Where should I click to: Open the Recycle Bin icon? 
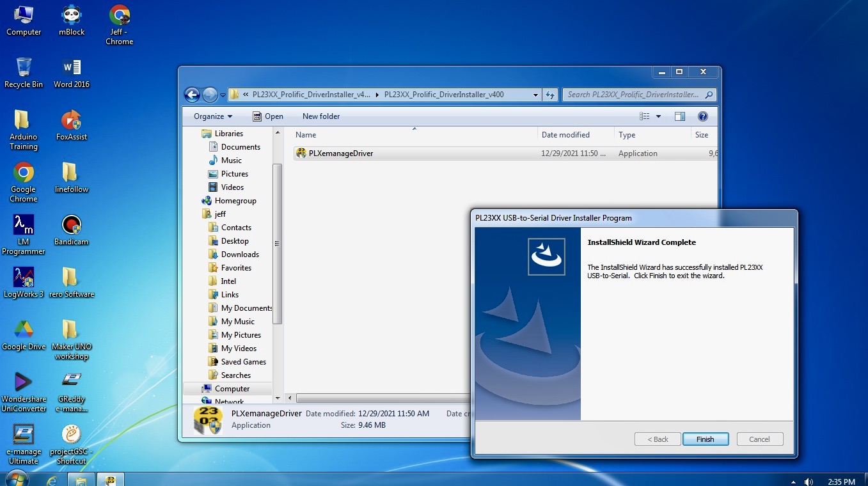pyautogui.click(x=24, y=73)
